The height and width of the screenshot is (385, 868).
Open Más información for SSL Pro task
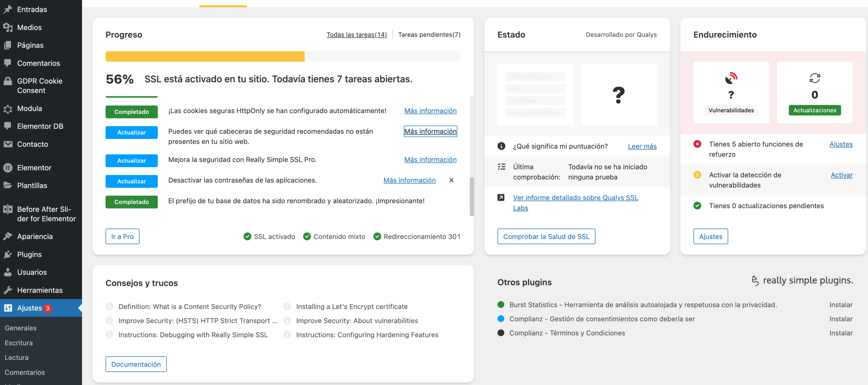pos(430,160)
